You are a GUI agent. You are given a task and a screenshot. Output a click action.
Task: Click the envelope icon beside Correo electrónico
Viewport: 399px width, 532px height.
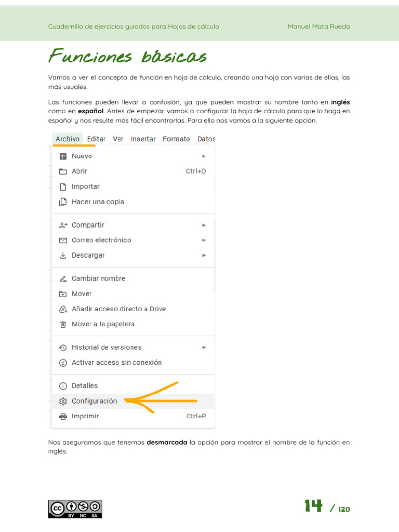(x=63, y=240)
